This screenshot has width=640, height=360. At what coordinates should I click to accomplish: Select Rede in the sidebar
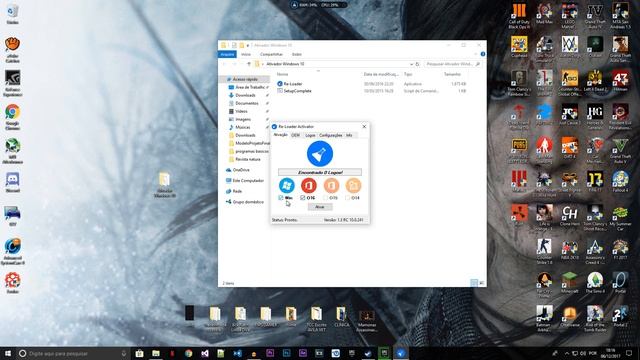(x=237, y=191)
